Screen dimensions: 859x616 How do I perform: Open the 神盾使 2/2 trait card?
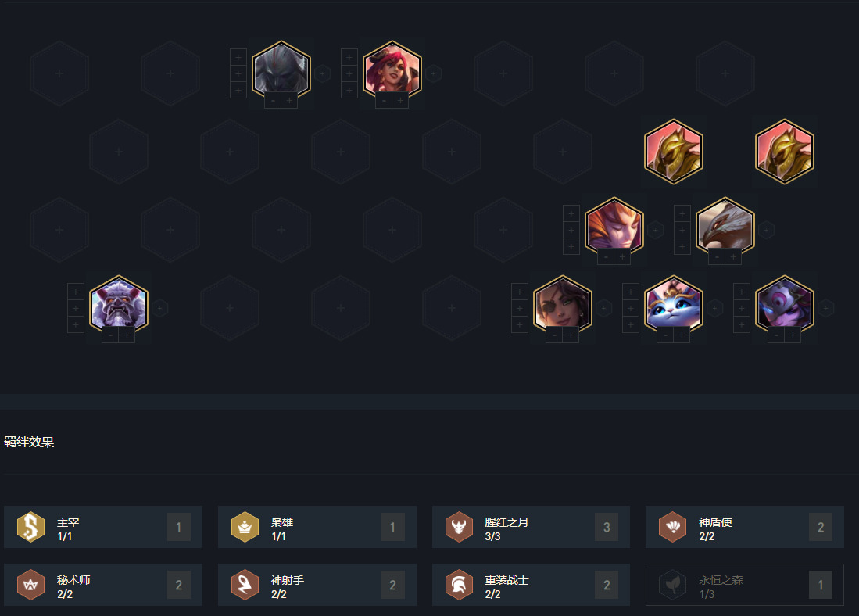click(745, 527)
